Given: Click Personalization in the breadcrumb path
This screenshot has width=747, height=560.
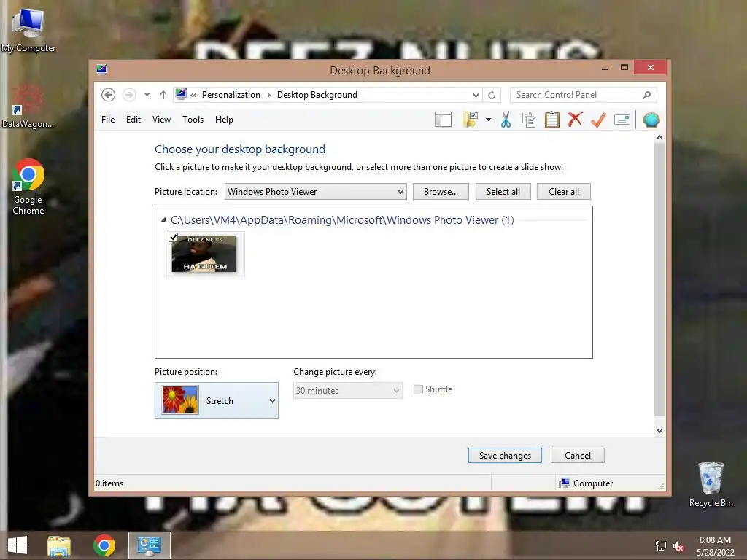Looking at the screenshot, I should [231, 95].
